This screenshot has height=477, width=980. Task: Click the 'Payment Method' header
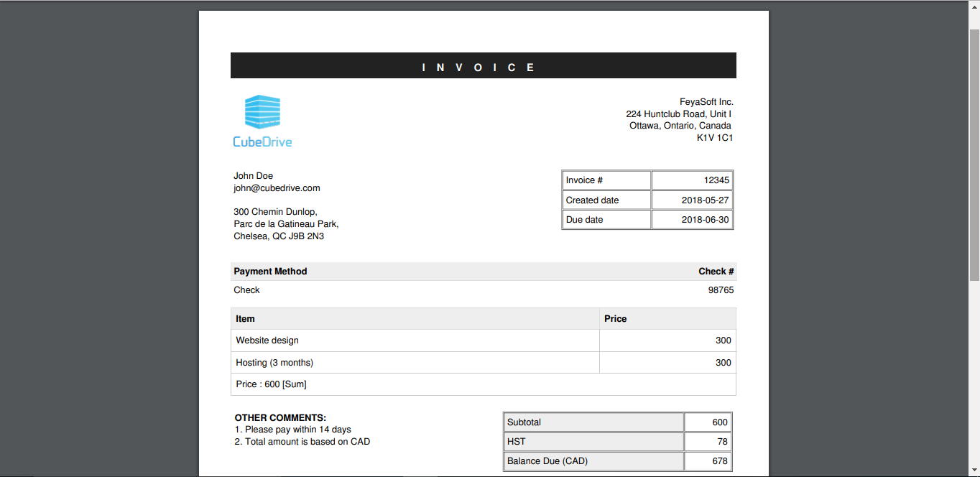[x=270, y=272]
